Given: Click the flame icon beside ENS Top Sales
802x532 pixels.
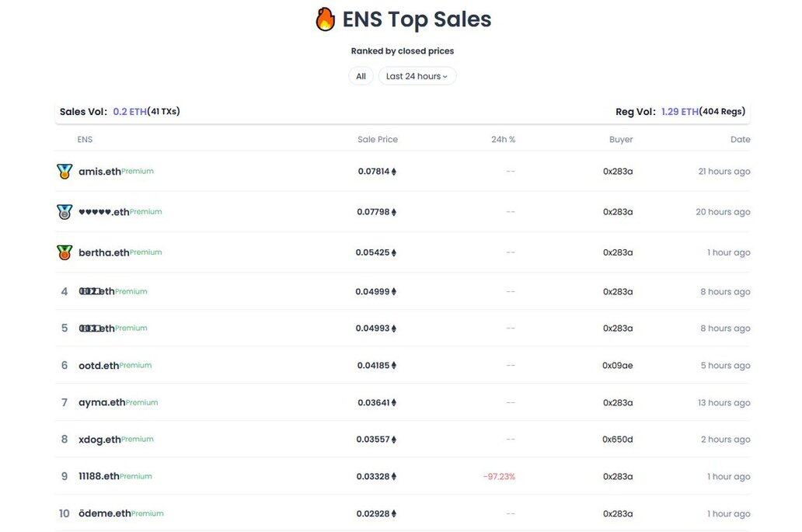Looking at the screenshot, I should click(325, 19).
